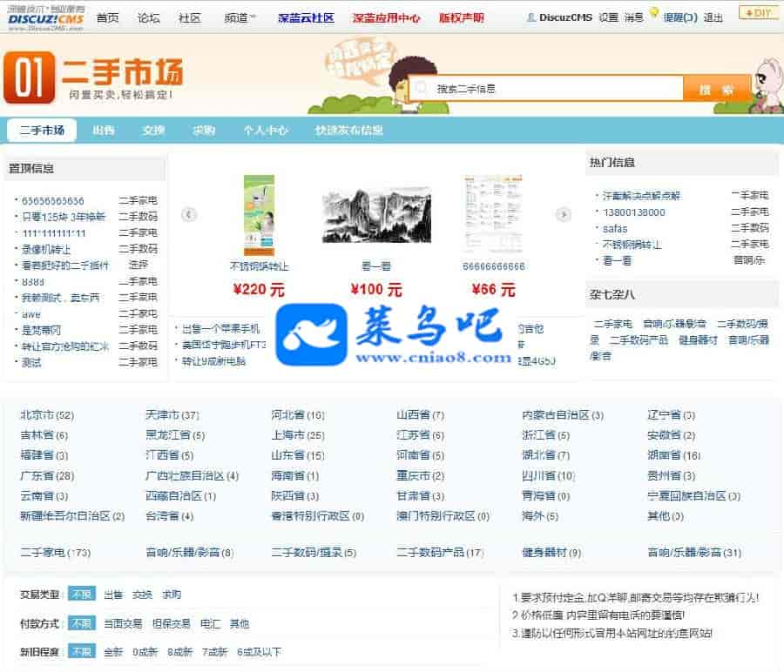Click the Discuz!CMS logo

(45, 18)
